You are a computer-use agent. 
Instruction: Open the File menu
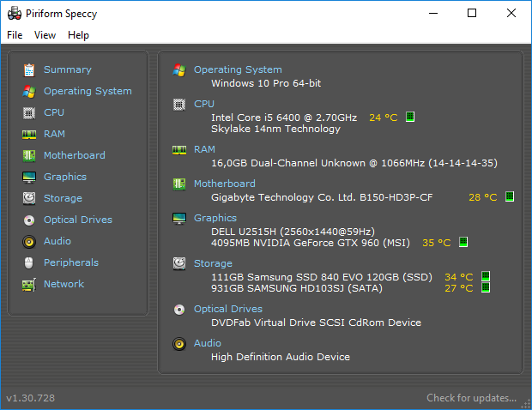(15, 35)
